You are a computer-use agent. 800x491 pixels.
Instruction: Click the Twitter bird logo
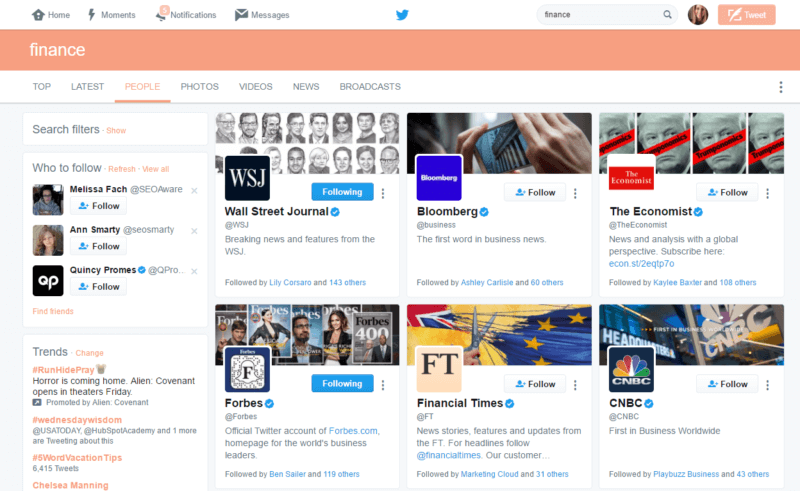tap(402, 15)
